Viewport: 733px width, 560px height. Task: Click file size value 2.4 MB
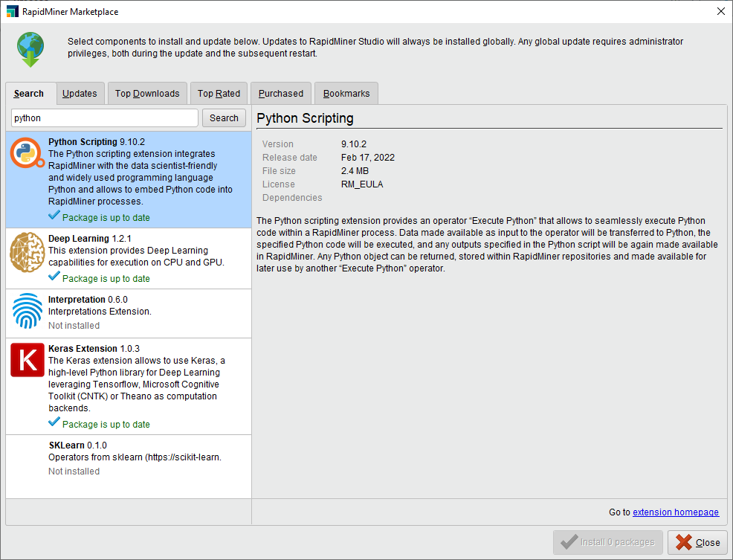(x=355, y=171)
